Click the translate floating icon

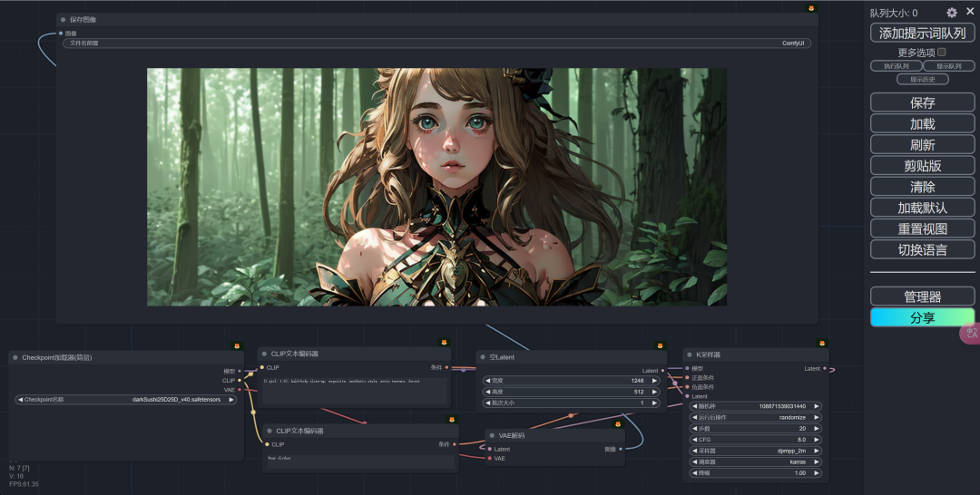[971, 333]
